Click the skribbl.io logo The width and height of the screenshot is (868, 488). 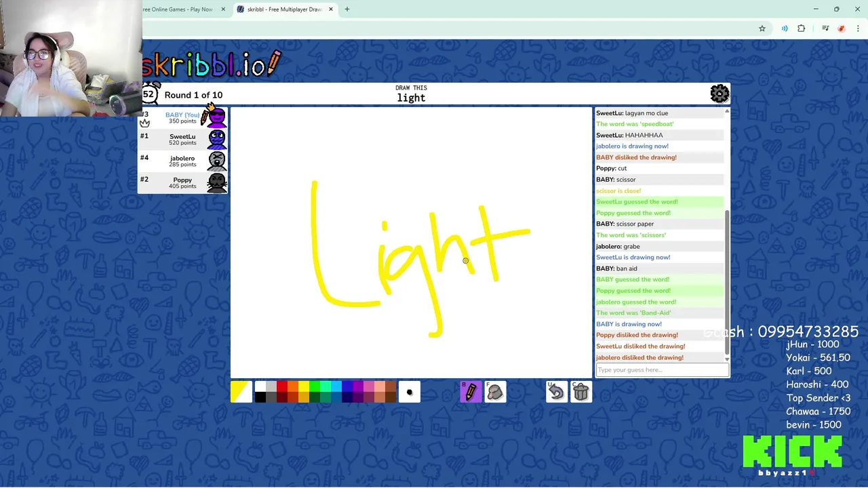pyautogui.click(x=211, y=64)
